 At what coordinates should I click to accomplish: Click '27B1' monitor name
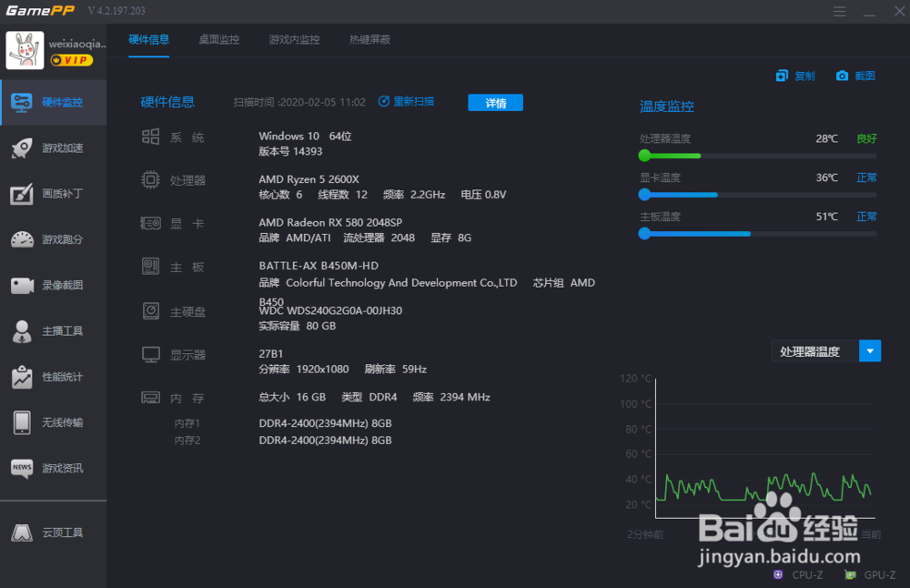pos(271,353)
